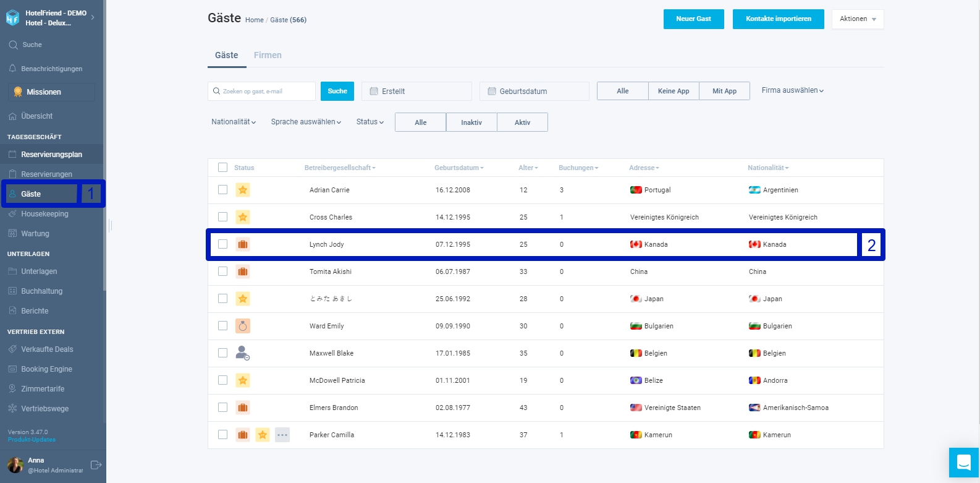The image size is (980, 483).
Task: Click the Neuer Gast button
Action: pos(693,19)
